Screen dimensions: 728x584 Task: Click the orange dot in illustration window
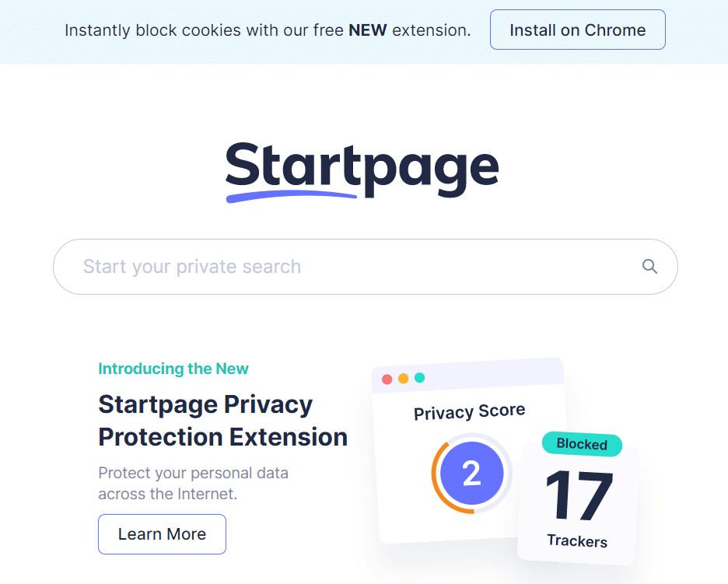403,379
